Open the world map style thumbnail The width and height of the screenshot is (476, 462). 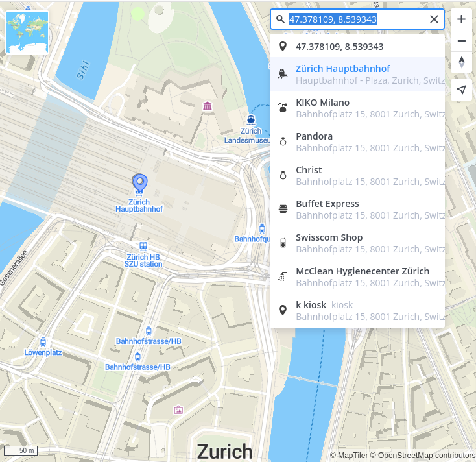point(27,32)
